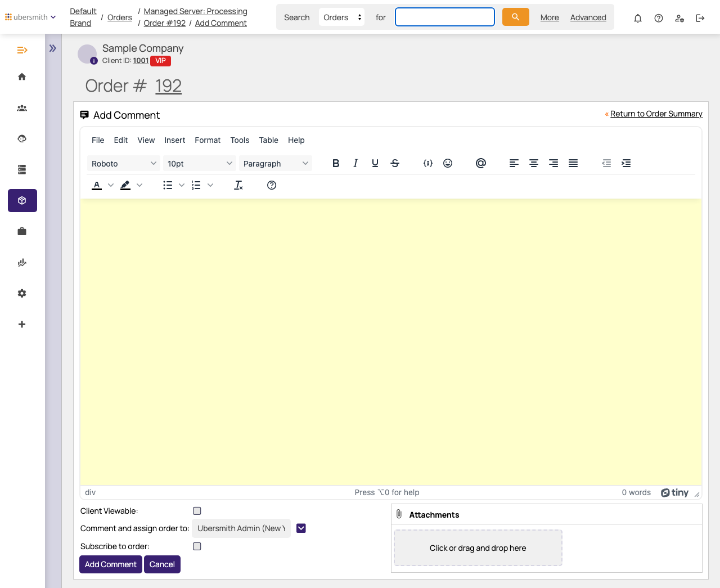
Task: Click the attachment drag and drop area
Action: coord(478,548)
